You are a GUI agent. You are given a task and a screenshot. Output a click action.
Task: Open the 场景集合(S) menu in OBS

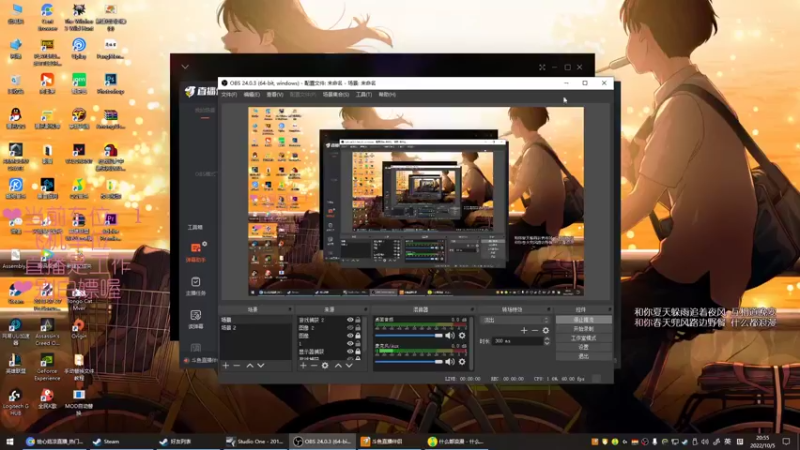pyautogui.click(x=336, y=94)
